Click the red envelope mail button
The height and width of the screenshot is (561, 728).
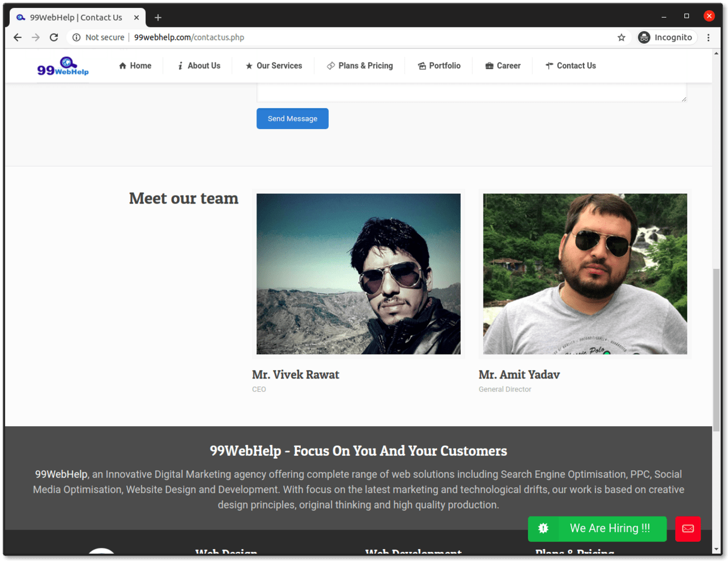688,529
